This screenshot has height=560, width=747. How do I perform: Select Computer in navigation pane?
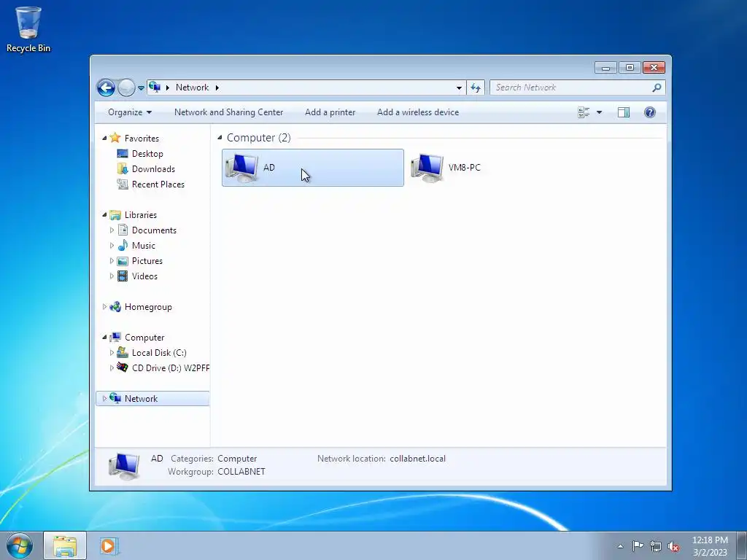point(144,338)
